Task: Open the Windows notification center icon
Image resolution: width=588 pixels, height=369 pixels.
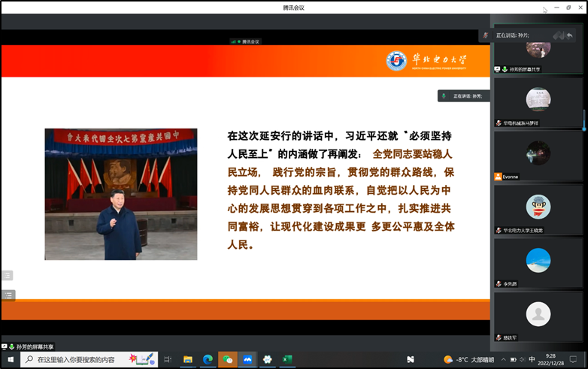Action: pos(573,360)
